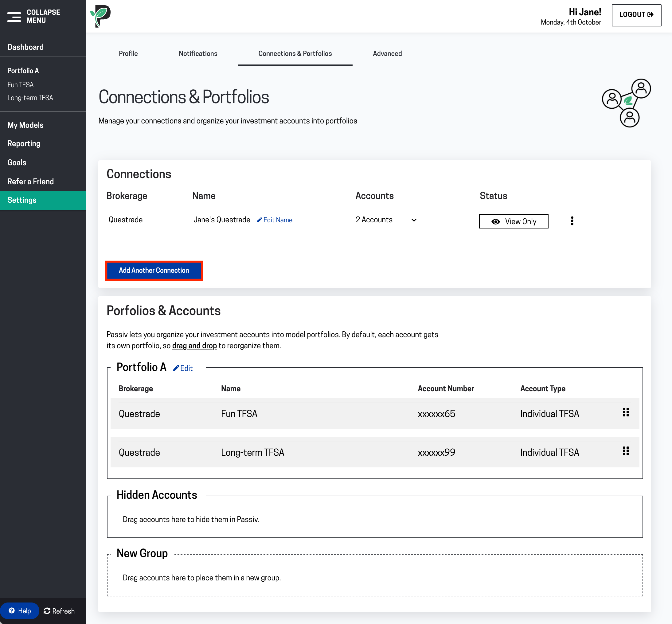Click the hamburger collapse menu icon
Image resolution: width=672 pixels, height=624 pixels.
tap(14, 17)
